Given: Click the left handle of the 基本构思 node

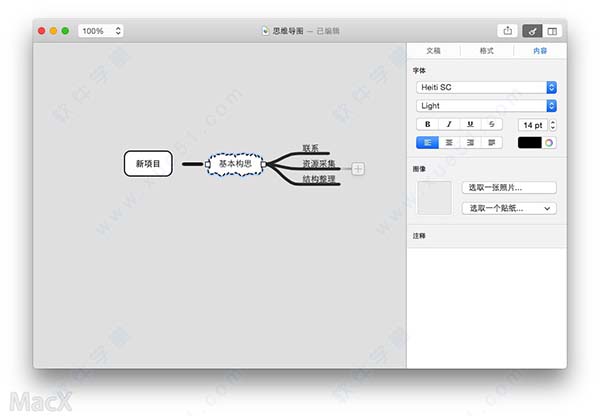Looking at the screenshot, I should (x=207, y=164).
